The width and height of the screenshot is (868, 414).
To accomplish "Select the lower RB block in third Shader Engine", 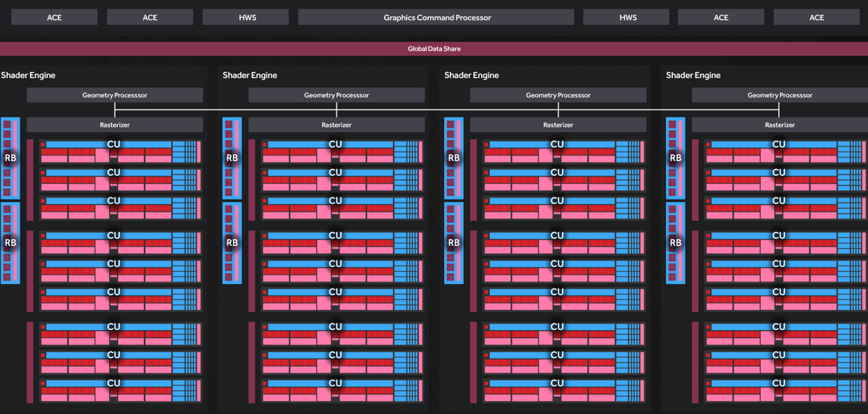I will (x=454, y=242).
